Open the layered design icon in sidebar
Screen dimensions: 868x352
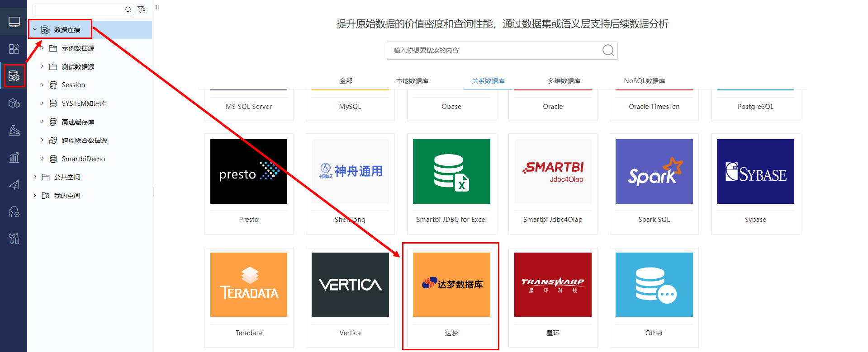tap(14, 131)
